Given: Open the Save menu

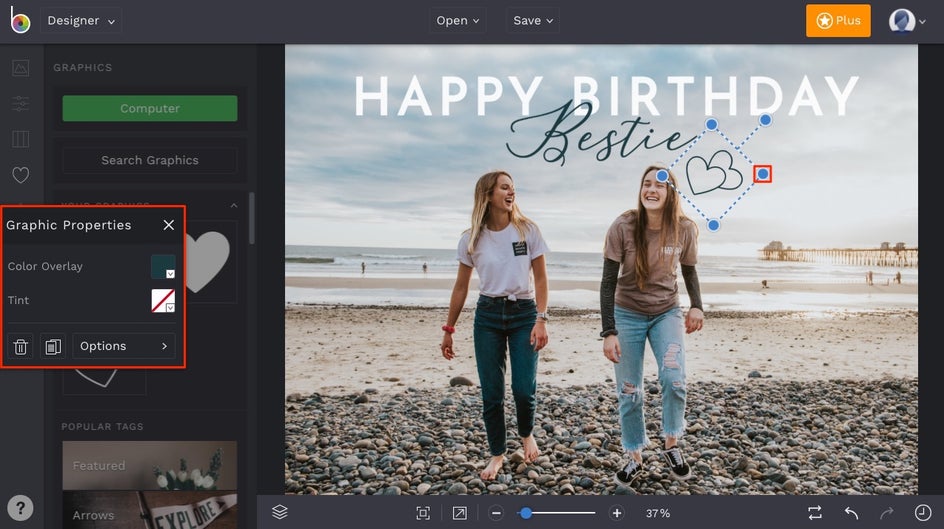Looking at the screenshot, I should [x=533, y=21].
